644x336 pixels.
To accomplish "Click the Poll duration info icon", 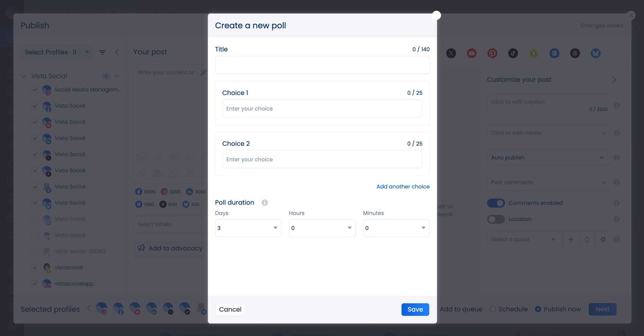I will (x=265, y=203).
